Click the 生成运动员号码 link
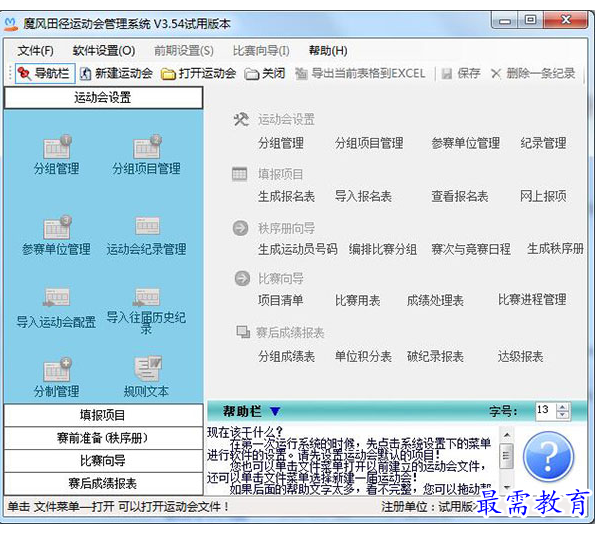Screen dimensions: 598x534 point(298,249)
